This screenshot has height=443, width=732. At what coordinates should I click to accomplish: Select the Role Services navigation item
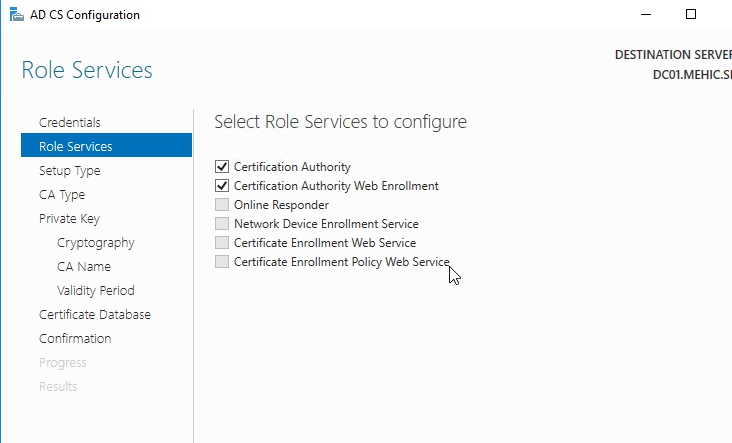pos(75,146)
